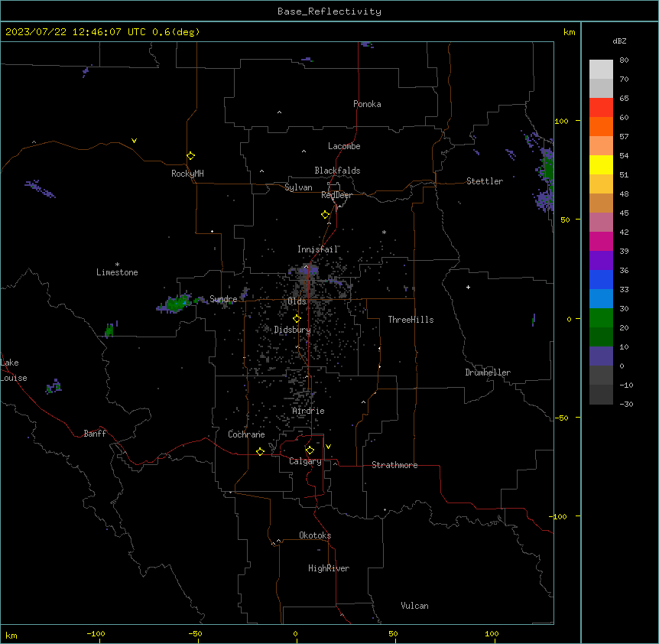Click the Ponoka city label
659x644 pixels.
point(367,104)
